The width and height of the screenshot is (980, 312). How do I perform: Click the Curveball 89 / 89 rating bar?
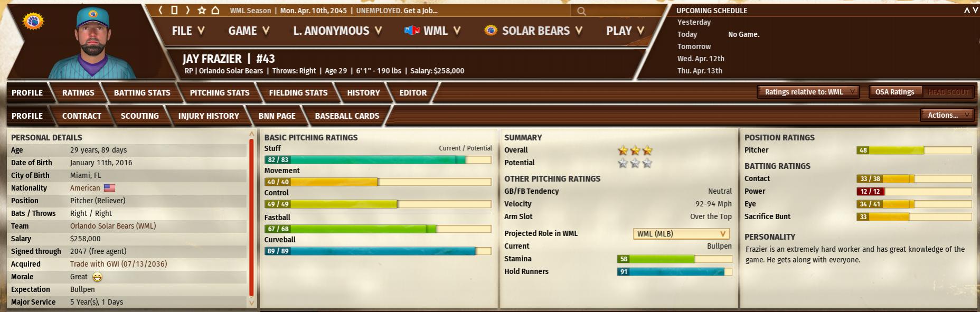pyautogui.click(x=378, y=251)
